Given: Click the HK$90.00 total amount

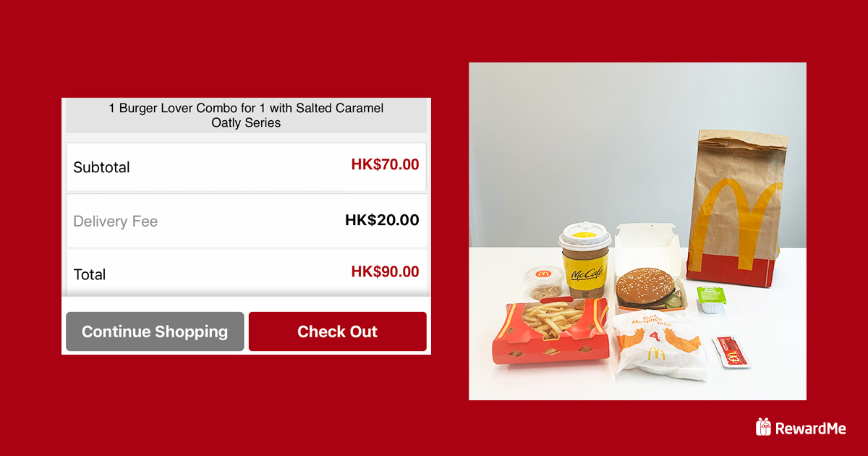Looking at the screenshot, I should pos(385,271).
